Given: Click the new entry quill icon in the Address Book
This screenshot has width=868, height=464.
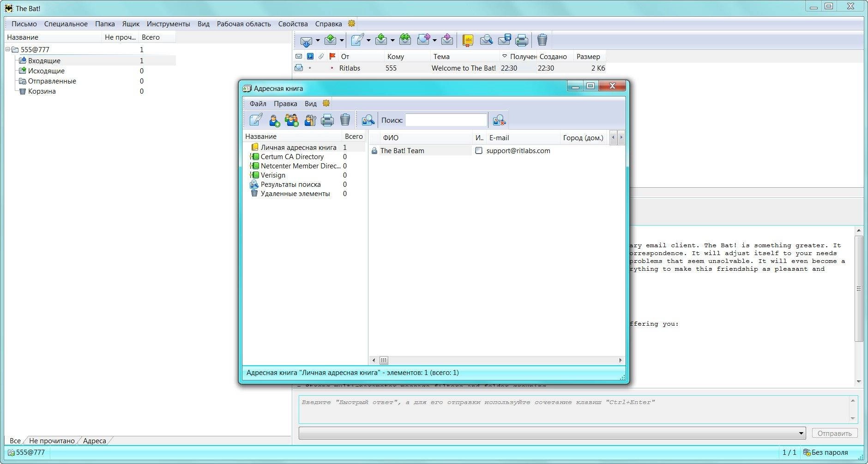Looking at the screenshot, I should click(256, 120).
